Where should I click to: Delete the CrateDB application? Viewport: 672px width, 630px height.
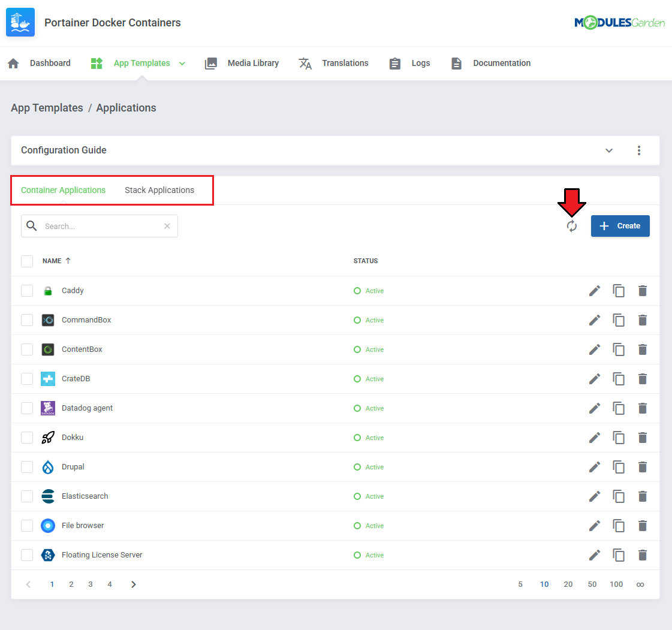643,379
